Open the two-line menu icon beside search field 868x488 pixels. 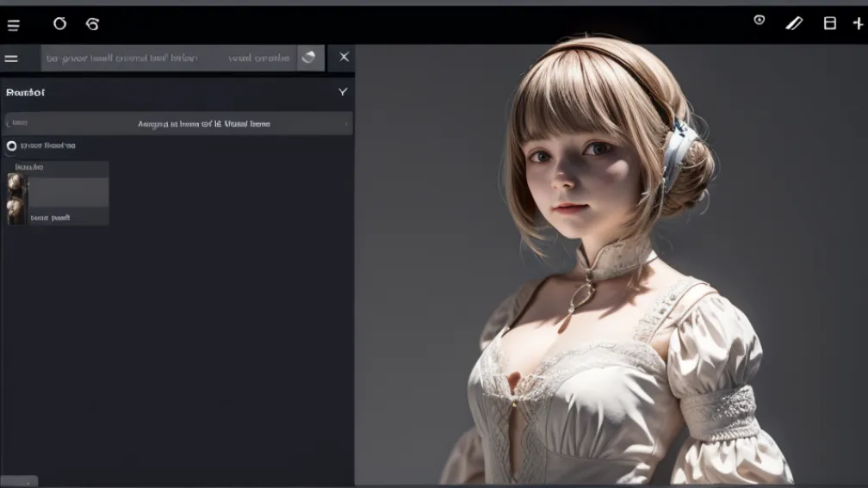tap(11, 59)
